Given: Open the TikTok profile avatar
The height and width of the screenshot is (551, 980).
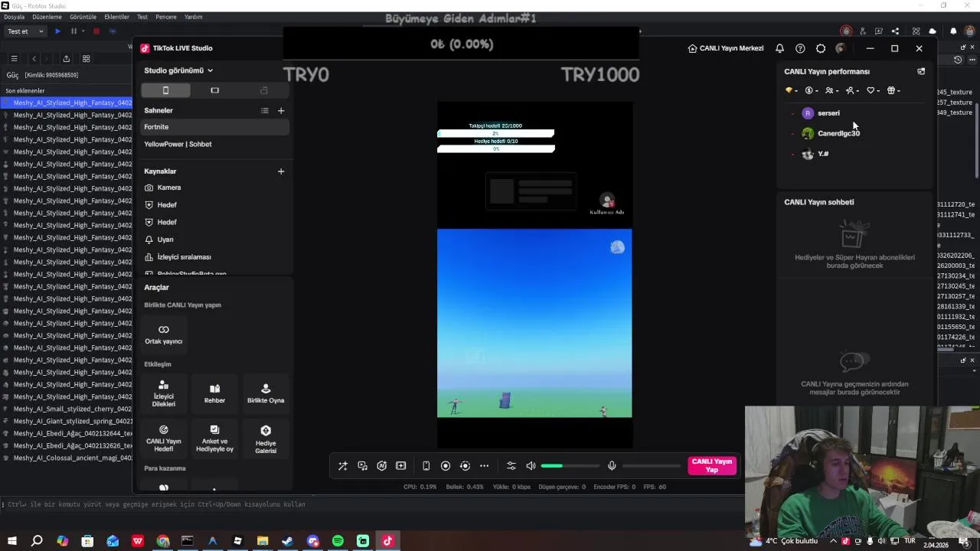Looking at the screenshot, I should tap(841, 48).
